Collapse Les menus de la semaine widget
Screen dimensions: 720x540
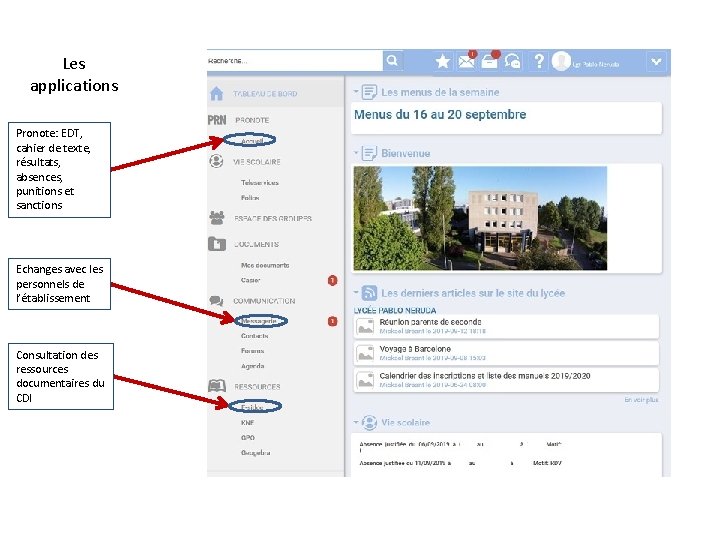(x=356, y=92)
